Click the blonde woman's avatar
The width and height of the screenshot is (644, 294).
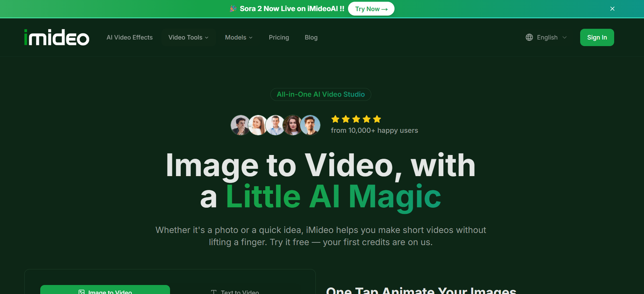coord(258,125)
